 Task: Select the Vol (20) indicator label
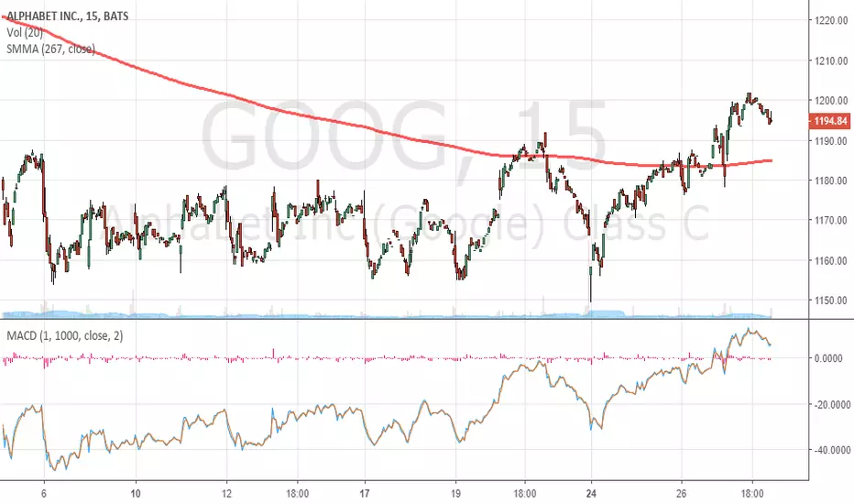25,33
